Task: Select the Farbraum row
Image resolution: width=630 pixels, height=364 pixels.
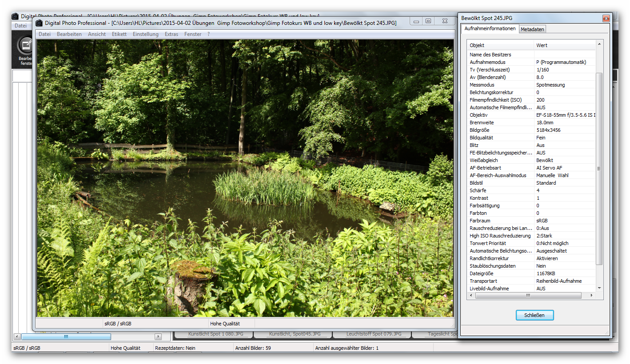Action: click(531, 221)
